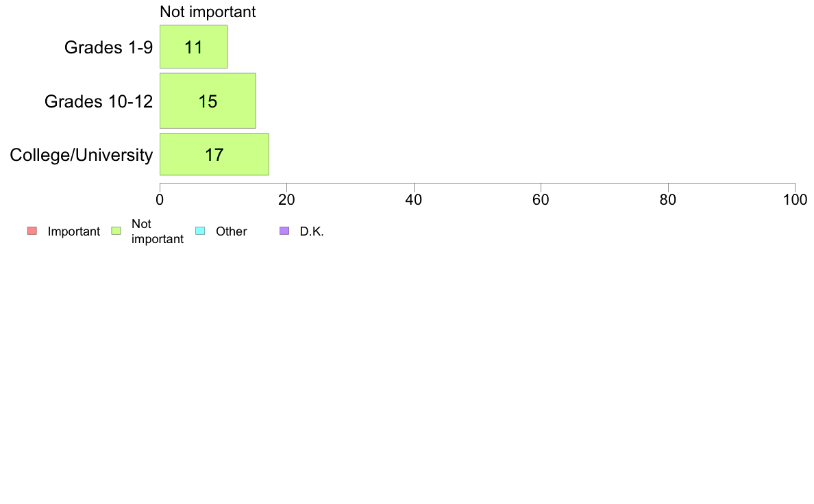
Task: Click the 60 tick label on axis
Action: [x=541, y=200]
